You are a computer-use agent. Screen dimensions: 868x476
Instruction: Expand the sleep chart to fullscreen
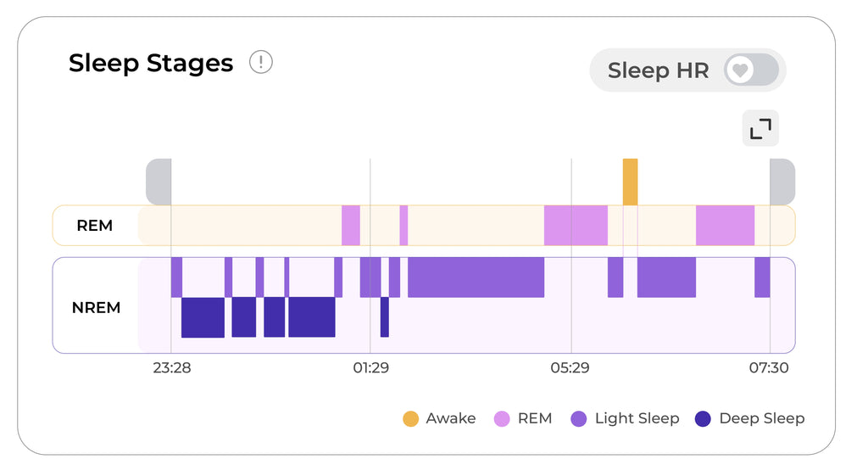click(x=760, y=128)
